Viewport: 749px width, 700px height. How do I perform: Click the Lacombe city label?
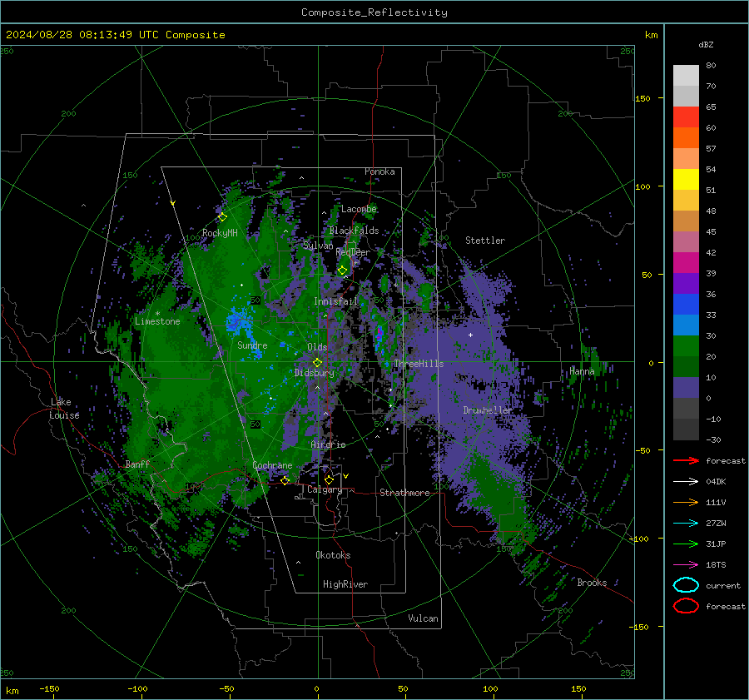click(359, 209)
